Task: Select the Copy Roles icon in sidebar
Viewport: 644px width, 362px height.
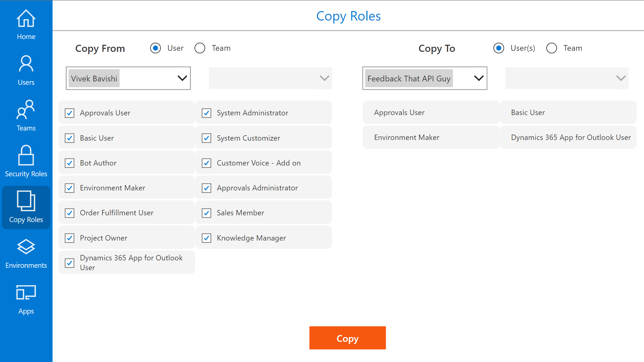Action: pos(26,201)
